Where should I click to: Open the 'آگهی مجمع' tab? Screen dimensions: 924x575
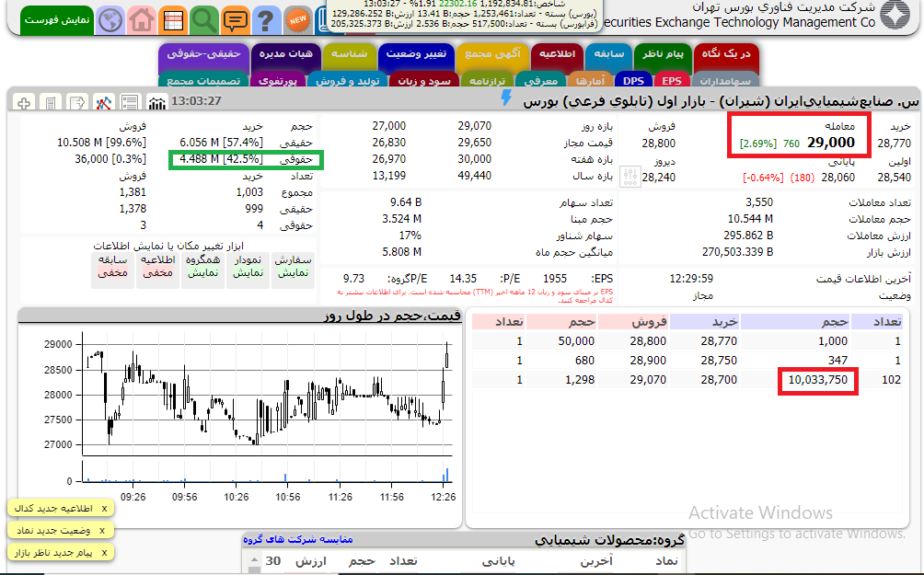[x=492, y=54]
